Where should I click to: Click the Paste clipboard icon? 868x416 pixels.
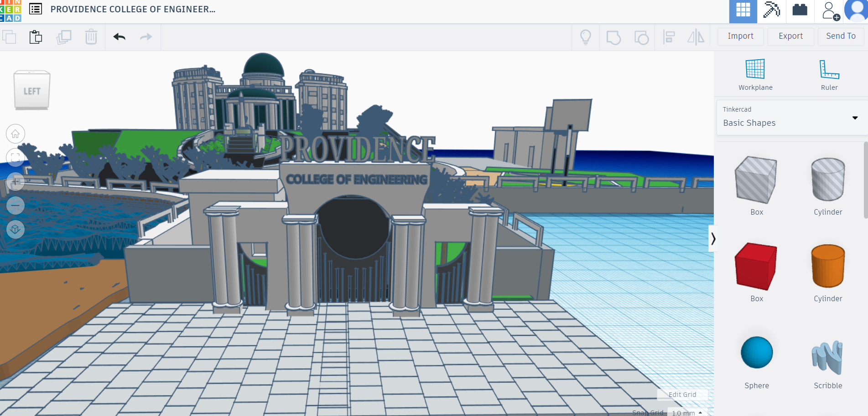(36, 37)
